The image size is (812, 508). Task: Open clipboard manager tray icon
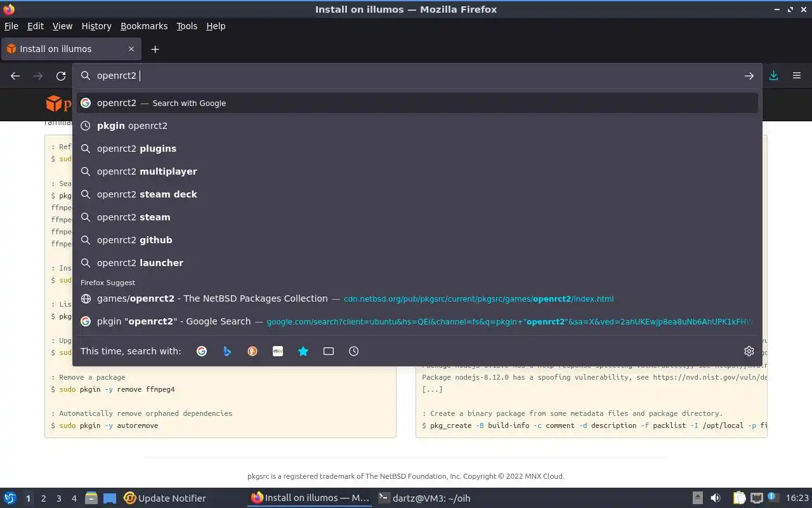pos(739,498)
